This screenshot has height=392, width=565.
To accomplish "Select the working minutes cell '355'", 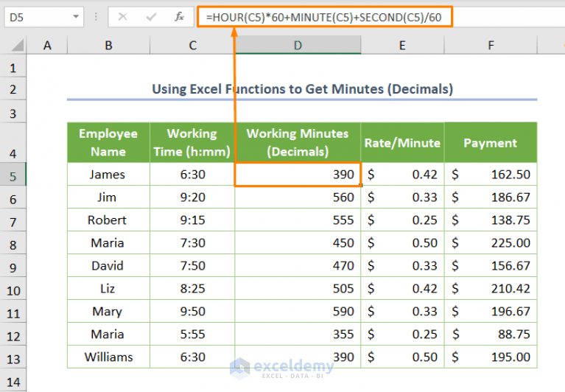I will (x=298, y=334).
